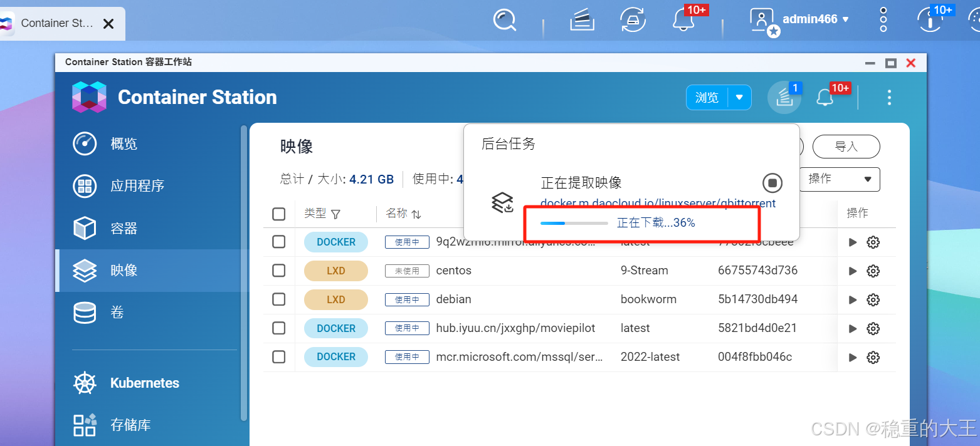Click the 导入 import button
This screenshot has width=980, height=446.
tap(846, 146)
